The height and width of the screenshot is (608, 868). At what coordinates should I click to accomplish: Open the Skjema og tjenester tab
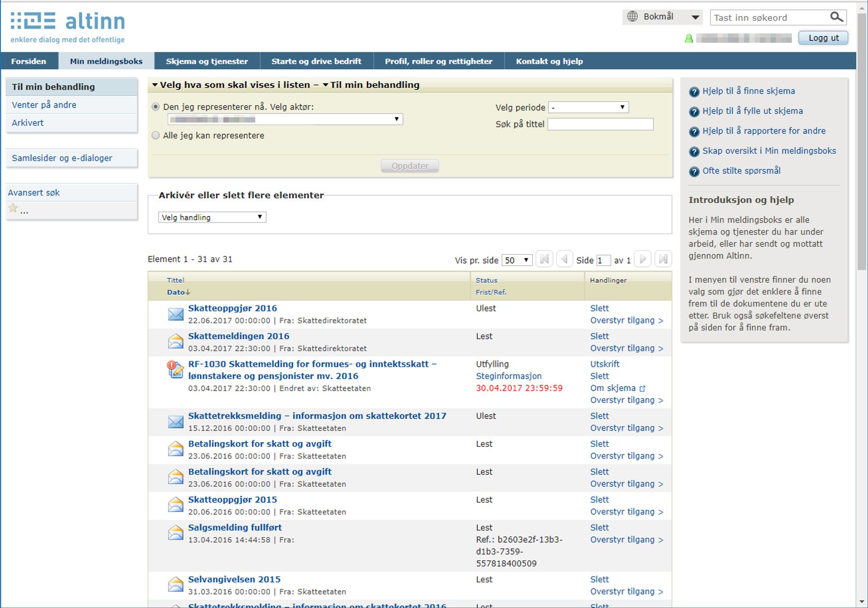207,61
